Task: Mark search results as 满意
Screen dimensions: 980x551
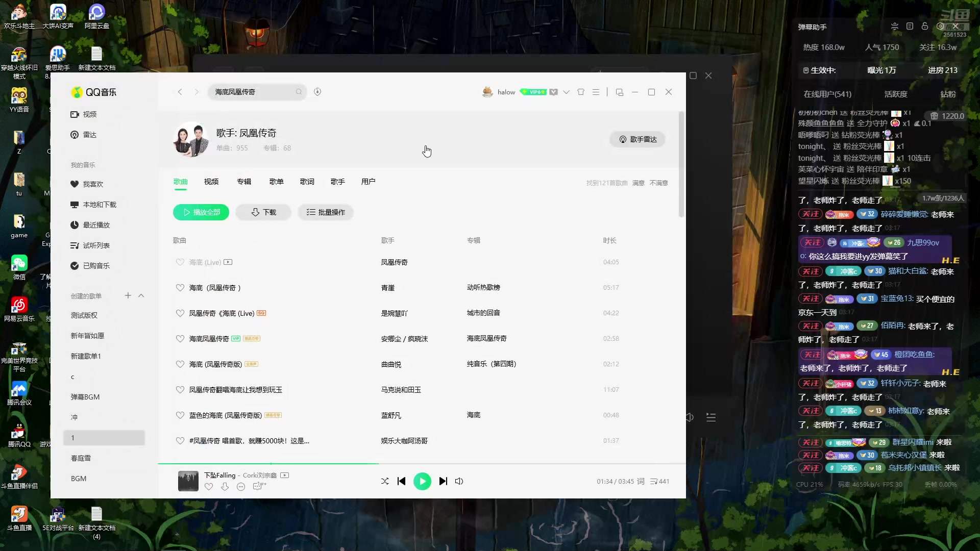Action: point(638,183)
